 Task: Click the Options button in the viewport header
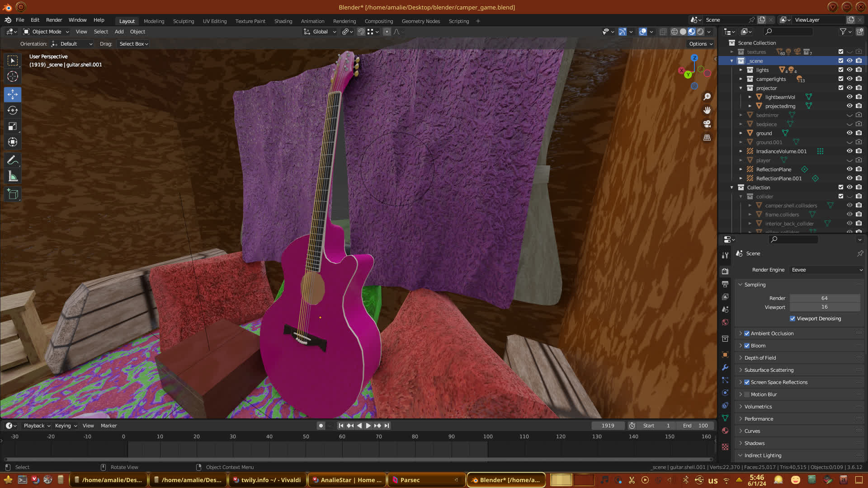point(700,44)
